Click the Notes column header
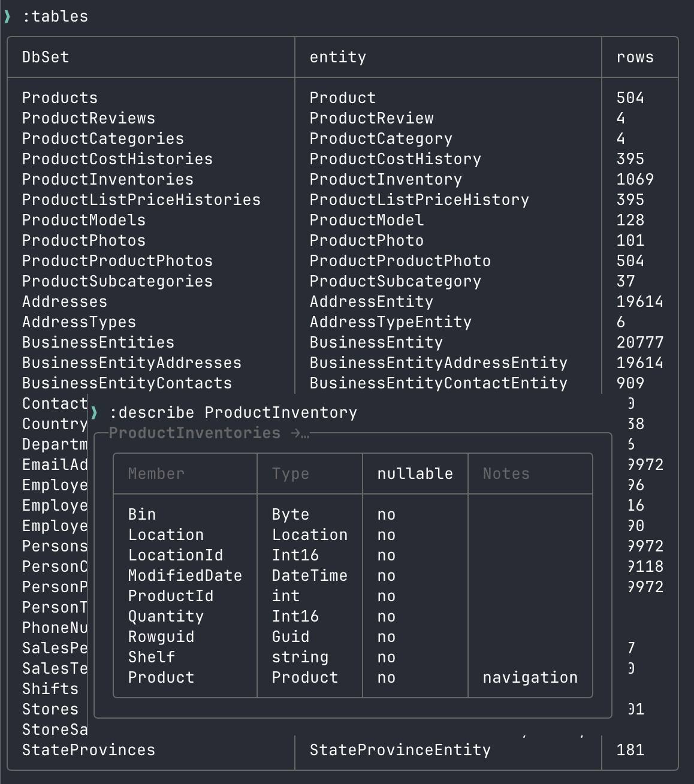Screen dimensions: 694x784 506,474
